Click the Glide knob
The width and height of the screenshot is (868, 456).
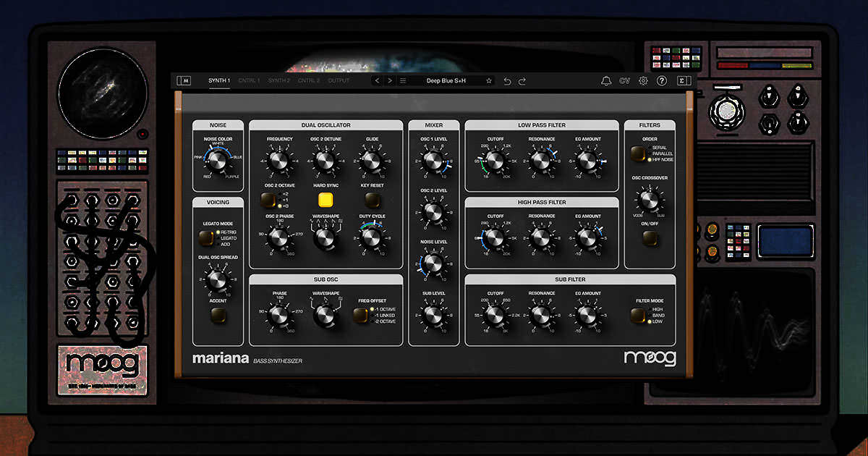pos(371,161)
